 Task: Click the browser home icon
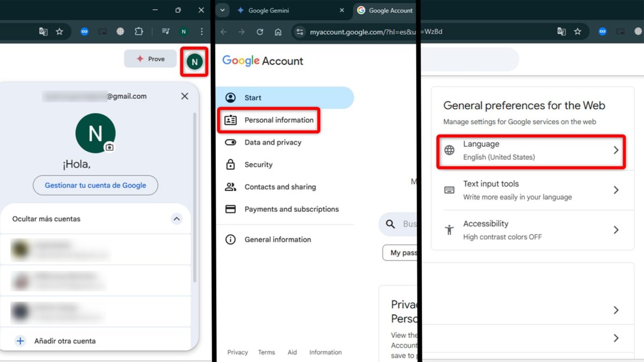pyautogui.click(x=278, y=32)
